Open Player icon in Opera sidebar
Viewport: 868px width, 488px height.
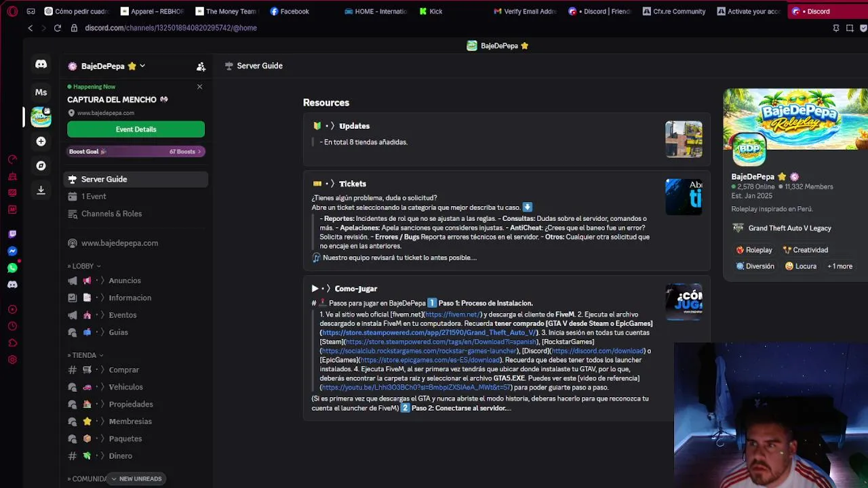(x=12, y=310)
